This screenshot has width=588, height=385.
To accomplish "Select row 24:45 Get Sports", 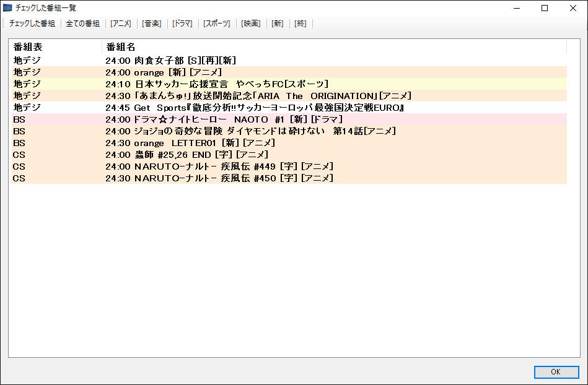I will point(289,108).
